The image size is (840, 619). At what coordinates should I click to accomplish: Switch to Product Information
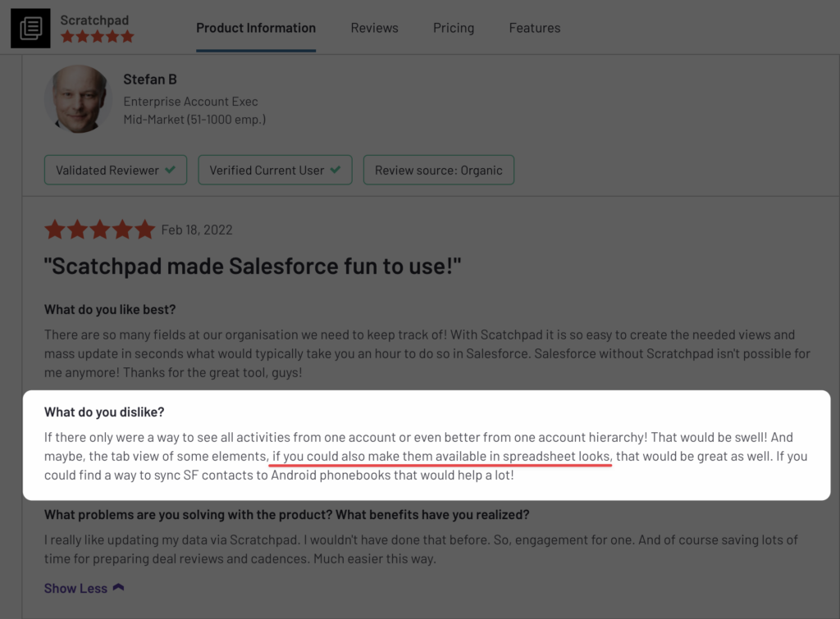255,28
